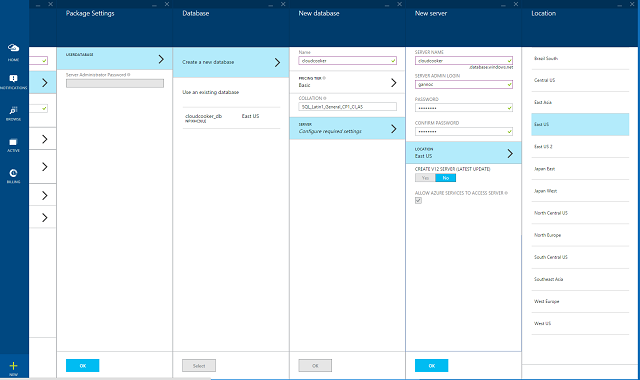Select Japan East location
Viewport: 640px width, 380px height.
click(580, 169)
